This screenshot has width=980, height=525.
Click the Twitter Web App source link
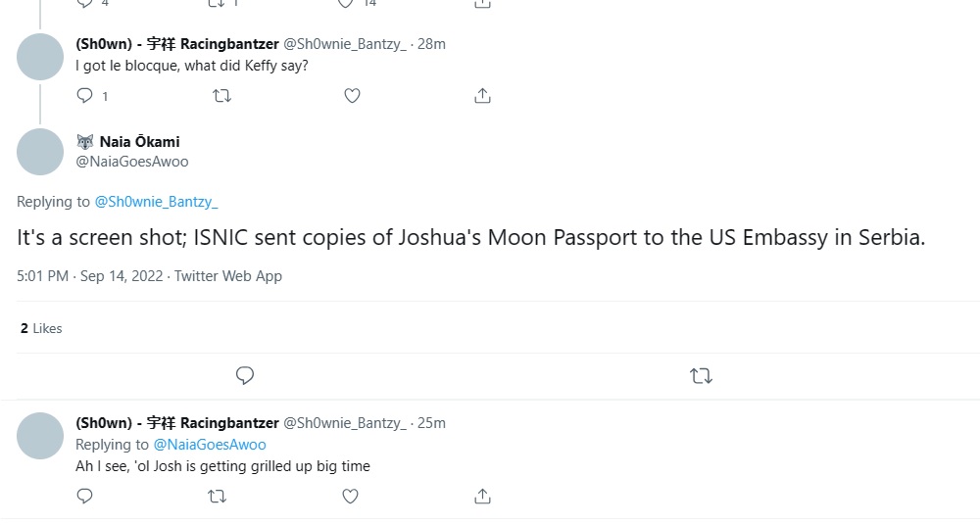[228, 276]
